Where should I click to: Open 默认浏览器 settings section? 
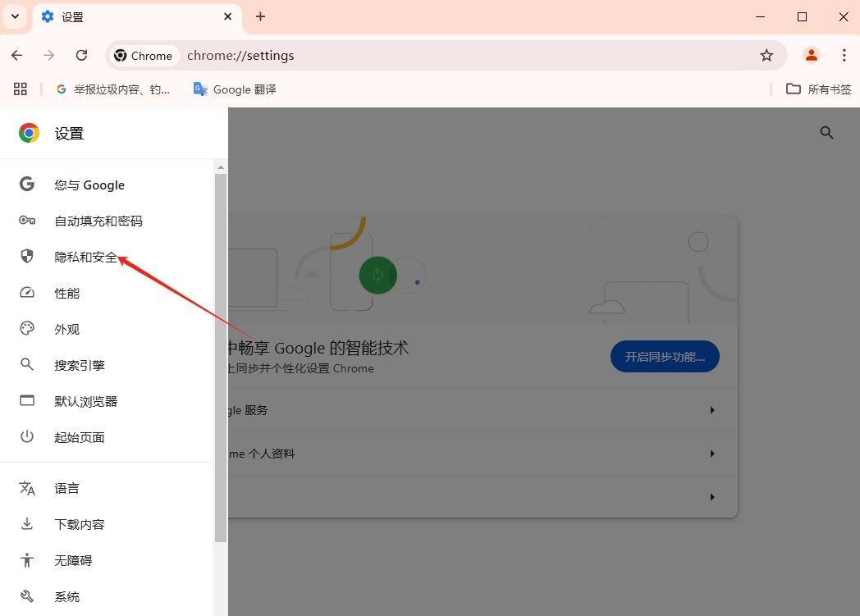click(107, 402)
